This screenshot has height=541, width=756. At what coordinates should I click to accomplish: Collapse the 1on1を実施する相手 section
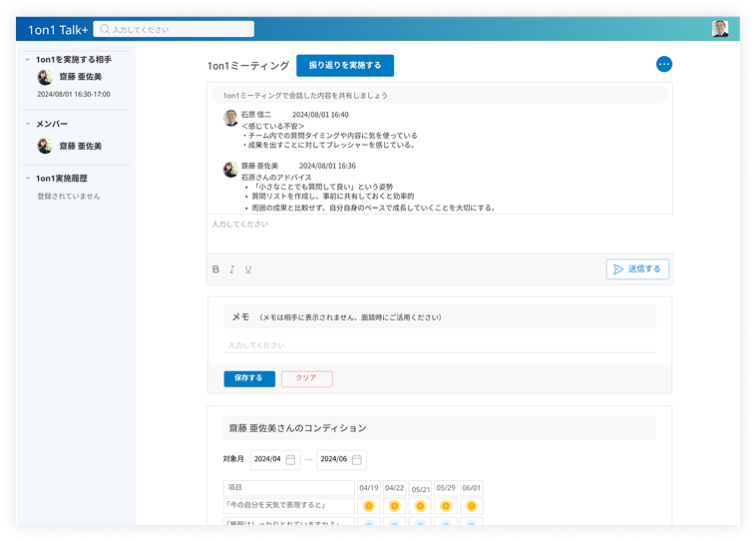(x=28, y=60)
